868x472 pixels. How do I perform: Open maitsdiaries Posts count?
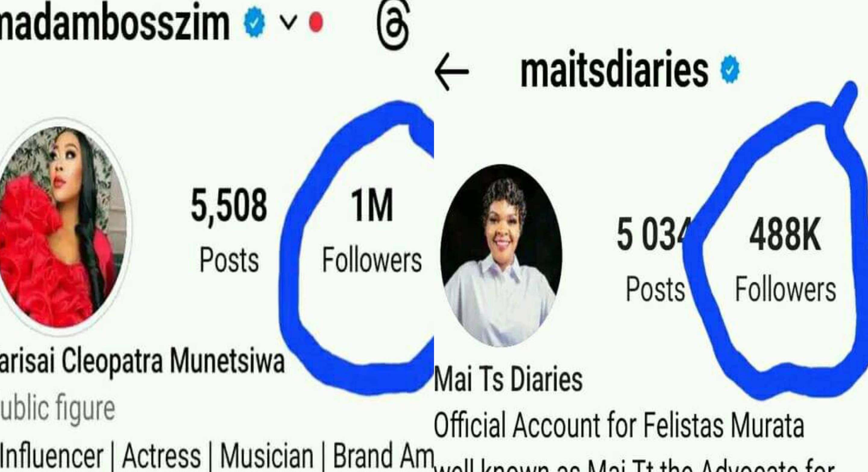[654, 259]
